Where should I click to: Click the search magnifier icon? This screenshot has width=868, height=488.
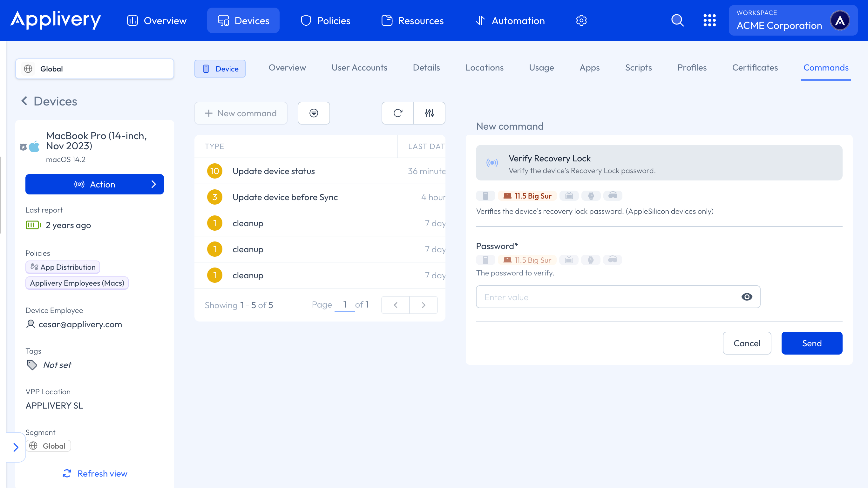click(x=677, y=21)
